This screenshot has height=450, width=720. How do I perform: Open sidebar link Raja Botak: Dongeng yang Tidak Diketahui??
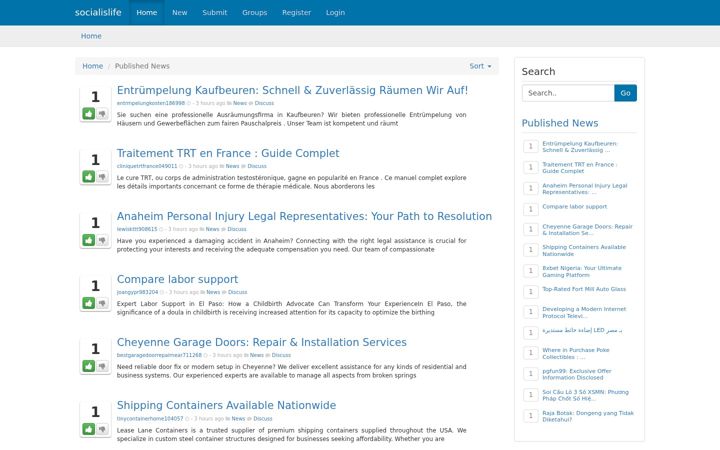(x=588, y=416)
